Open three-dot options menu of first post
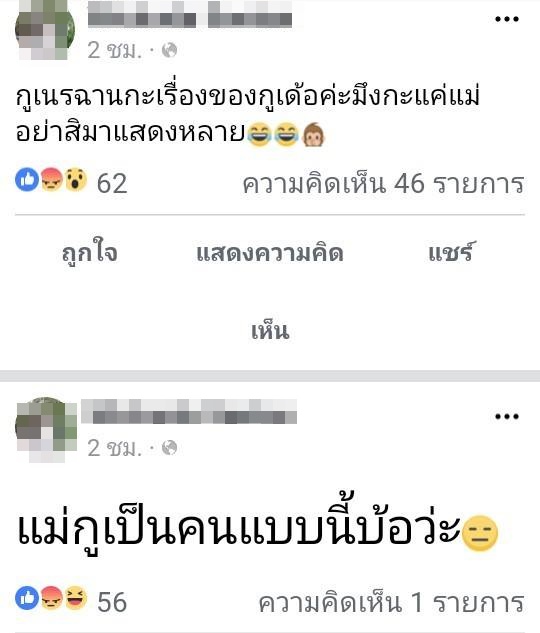540x633 pixels. click(507, 19)
